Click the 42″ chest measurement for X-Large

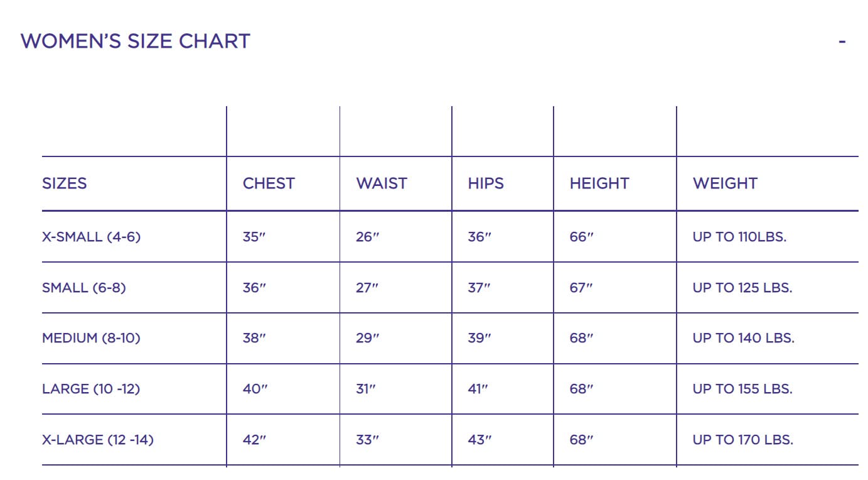point(254,440)
